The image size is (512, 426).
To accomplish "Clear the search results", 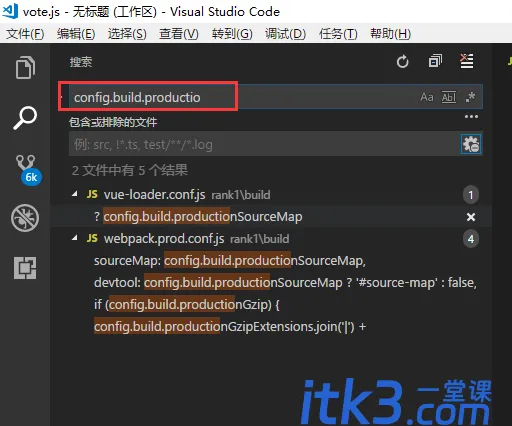I will 467,61.
